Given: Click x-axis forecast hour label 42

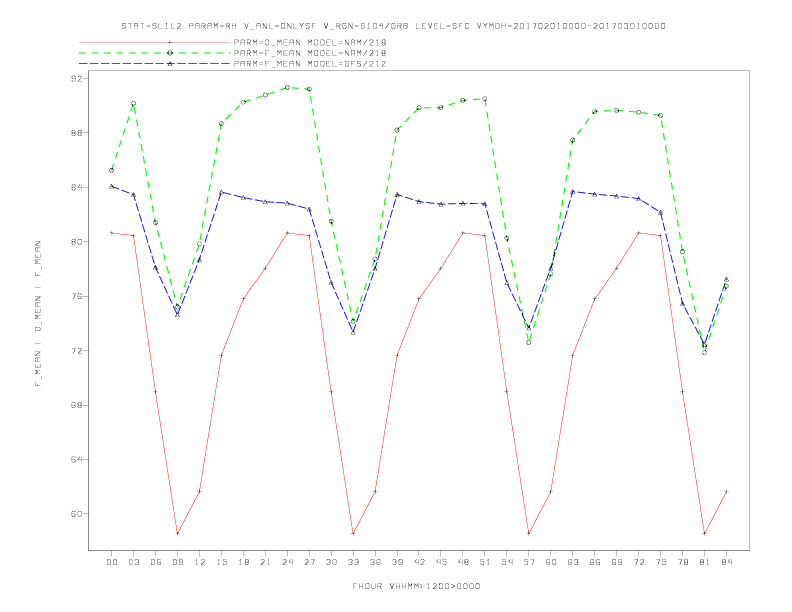Looking at the screenshot, I should [419, 562].
